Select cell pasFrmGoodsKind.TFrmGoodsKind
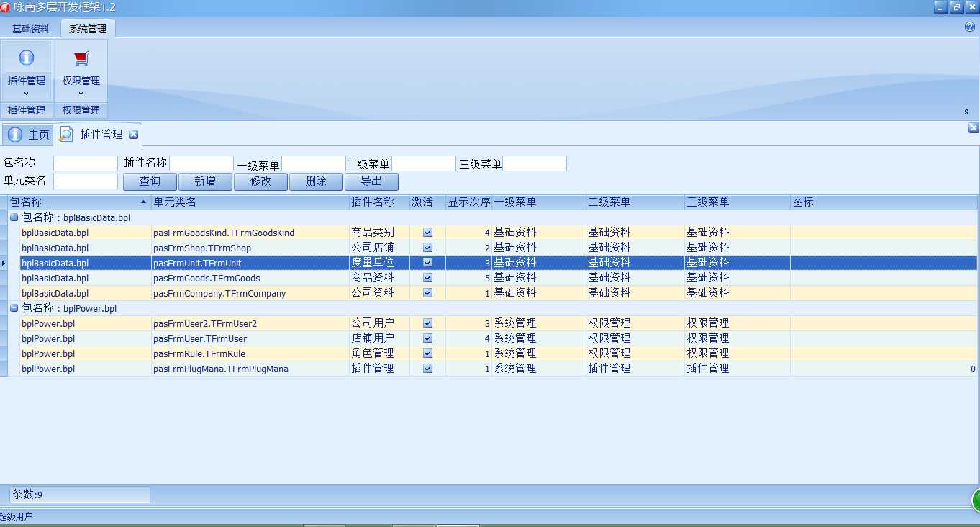The image size is (980, 527). (250, 233)
